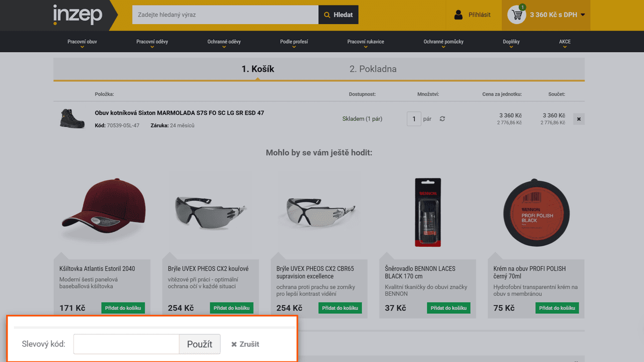Click the 171 Kč price
The width and height of the screenshot is (644, 362).
coord(72,308)
